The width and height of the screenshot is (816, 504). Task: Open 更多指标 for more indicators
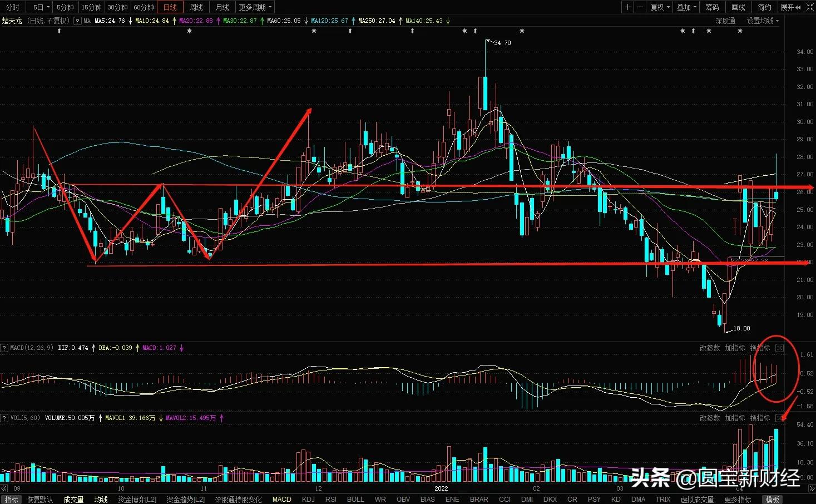(x=738, y=500)
